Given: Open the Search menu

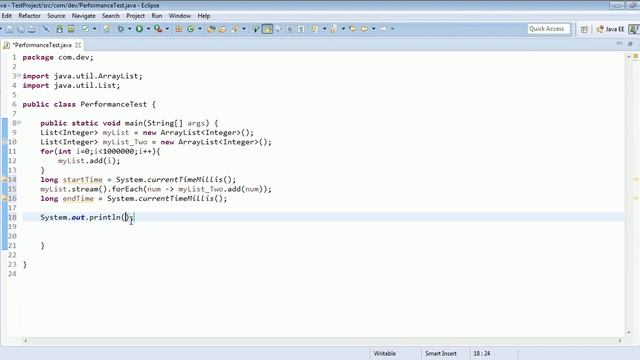Looking at the screenshot, I should point(111,16).
